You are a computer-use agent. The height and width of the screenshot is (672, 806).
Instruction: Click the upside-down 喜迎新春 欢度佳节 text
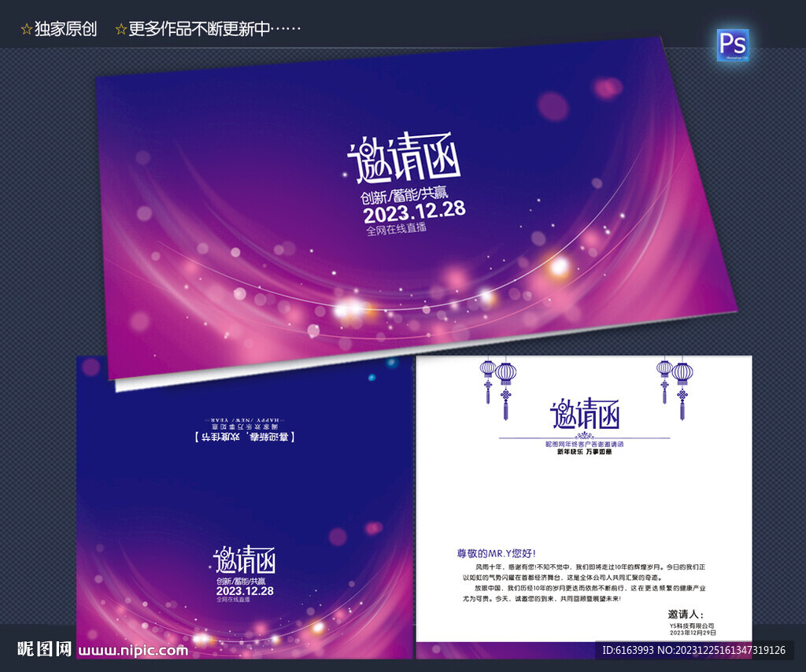coord(245,437)
